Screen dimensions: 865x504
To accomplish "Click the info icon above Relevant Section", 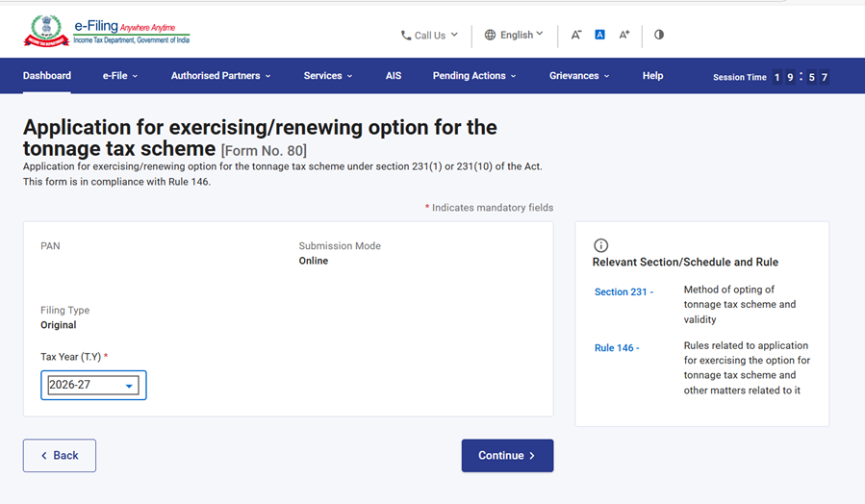I will pyautogui.click(x=601, y=245).
